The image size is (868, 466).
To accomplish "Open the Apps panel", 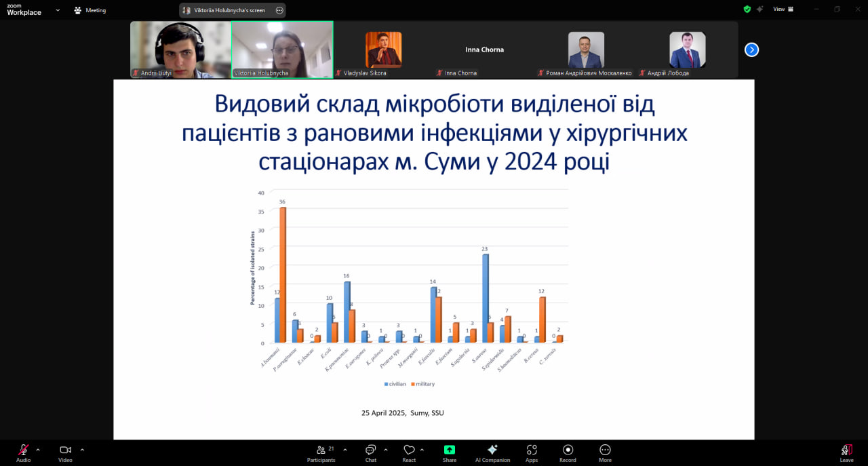I will [x=532, y=452].
